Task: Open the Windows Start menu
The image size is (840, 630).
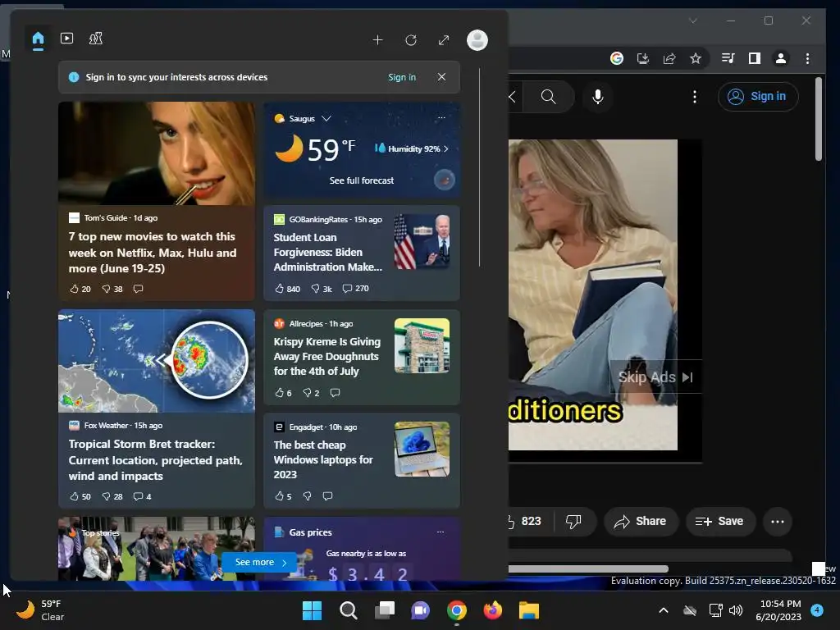Action: (312, 610)
